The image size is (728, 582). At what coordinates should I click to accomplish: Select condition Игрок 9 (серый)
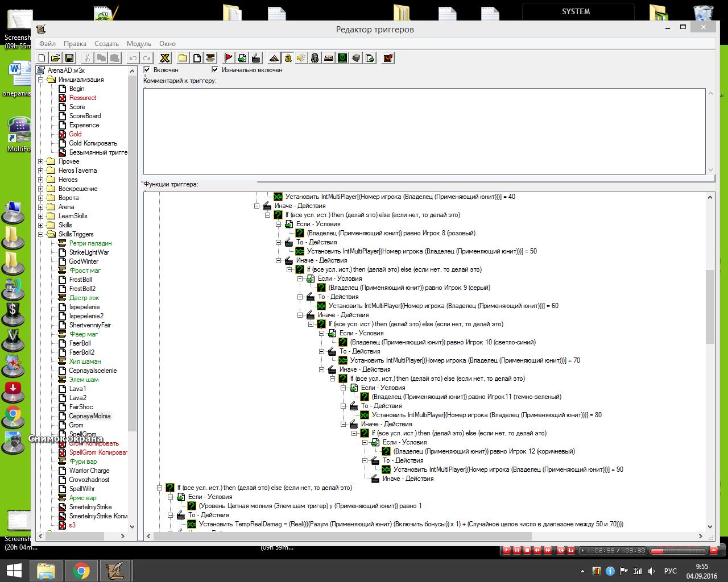pos(409,288)
